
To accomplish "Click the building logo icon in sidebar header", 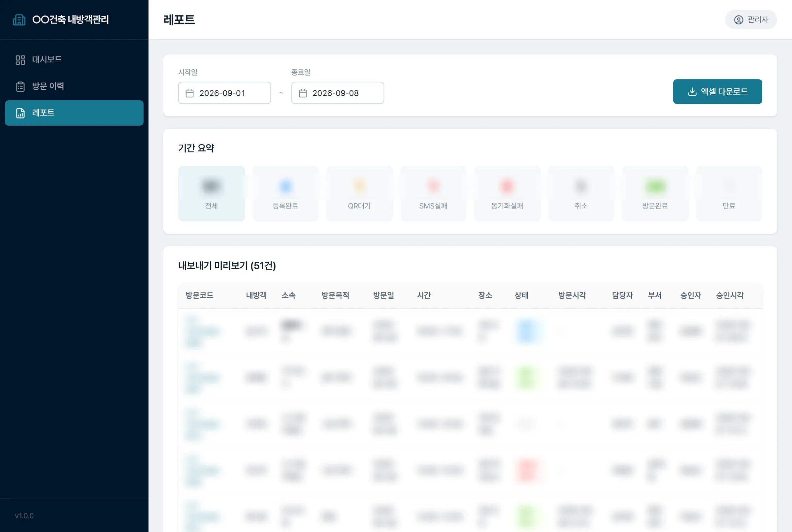I will tap(19, 20).
